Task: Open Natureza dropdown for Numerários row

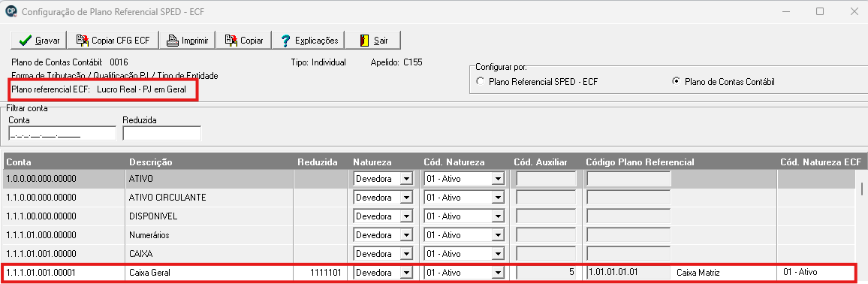Action: point(406,235)
